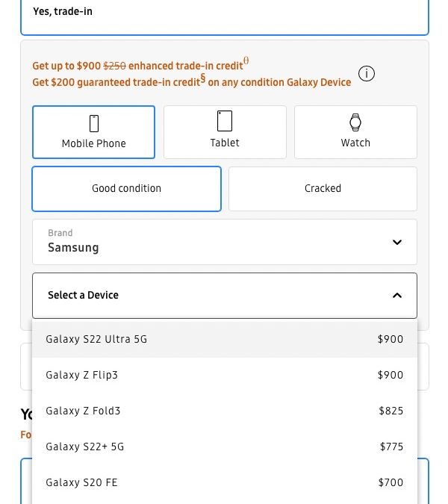Select Cracked condition option
This screenshot has height=504, width=448.
tap(323, 189)
